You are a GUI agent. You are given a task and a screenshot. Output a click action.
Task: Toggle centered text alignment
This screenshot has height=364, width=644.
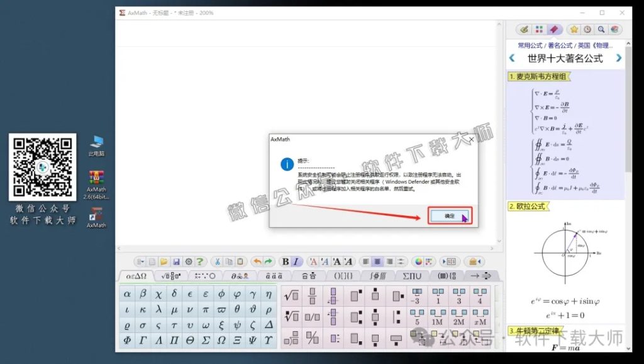(378, 261)
